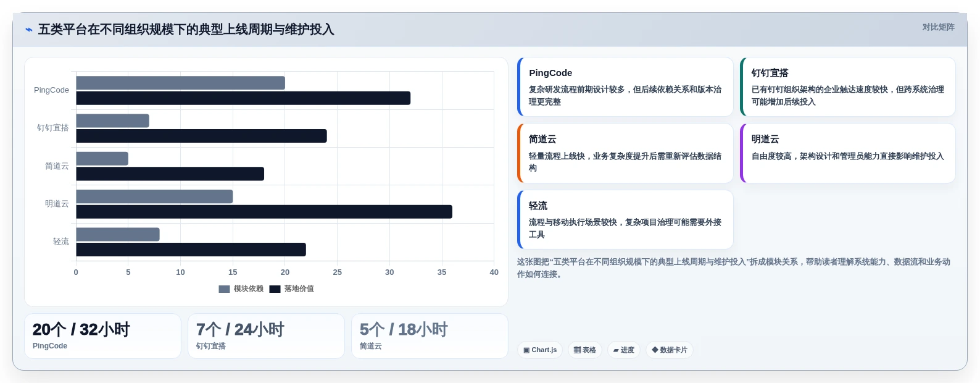Click the 简道云 y-axis label

(x=57, y=166)
